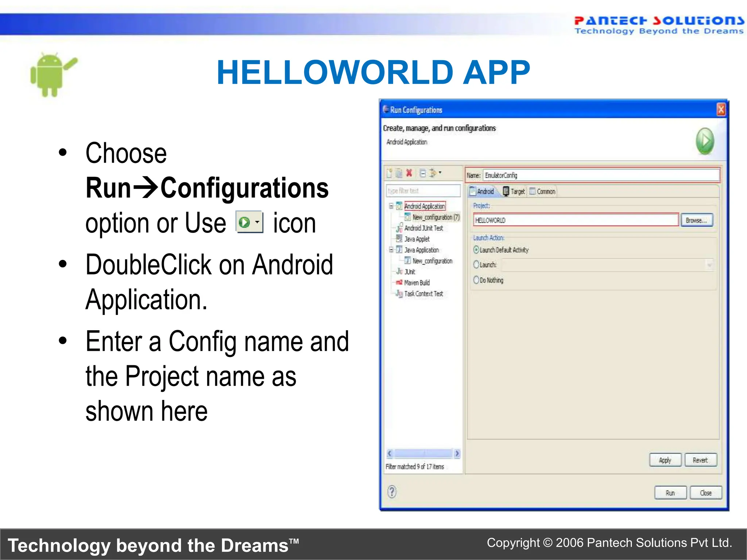Viewport: 747px width, 560px height.
Task: Click the type filter text box
Action: point(423,191)
